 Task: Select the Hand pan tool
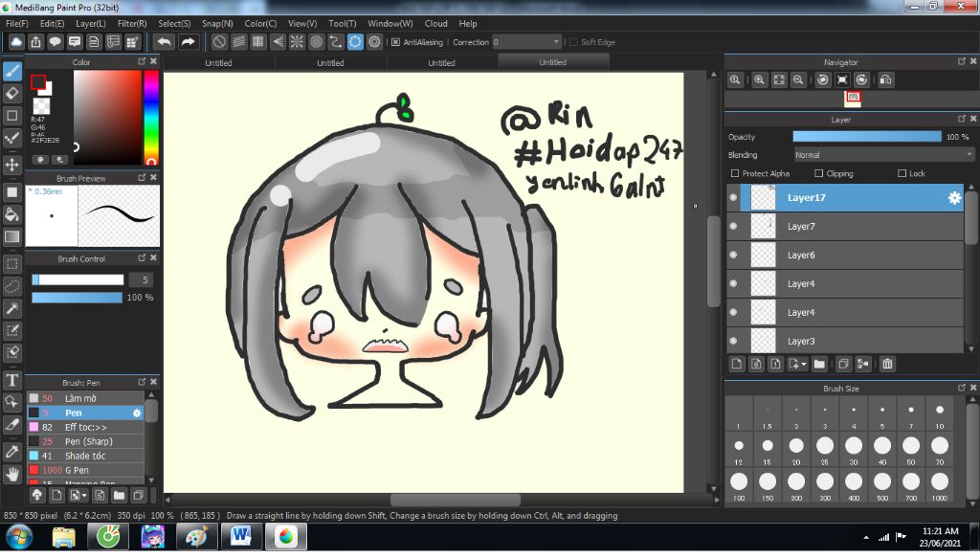tap(11, 474)
